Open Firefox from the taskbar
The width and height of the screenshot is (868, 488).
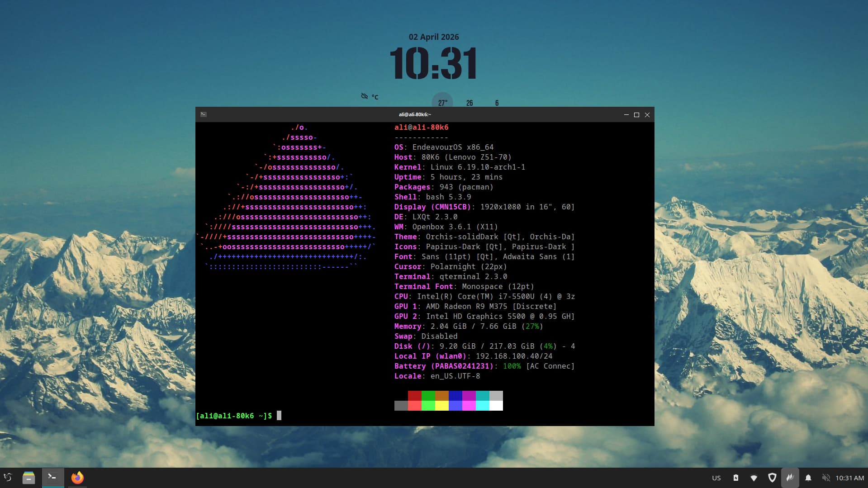coord(77,478)
